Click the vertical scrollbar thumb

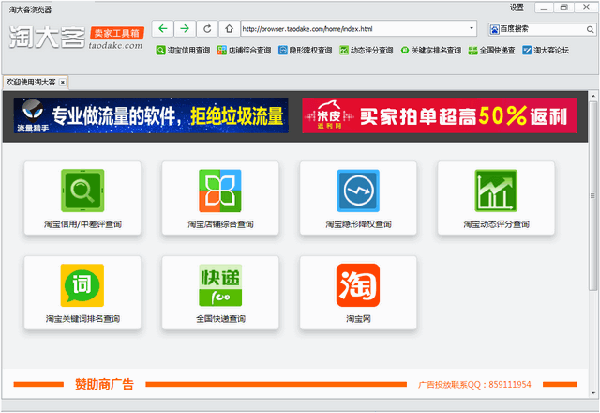click(593, 195)
